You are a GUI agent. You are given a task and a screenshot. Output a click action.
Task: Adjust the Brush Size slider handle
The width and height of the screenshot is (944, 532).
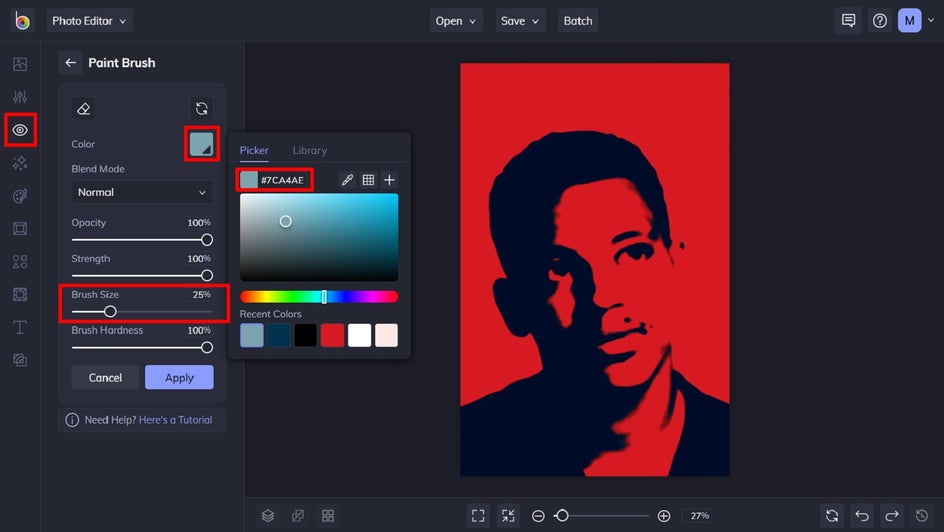pos(110,312)
